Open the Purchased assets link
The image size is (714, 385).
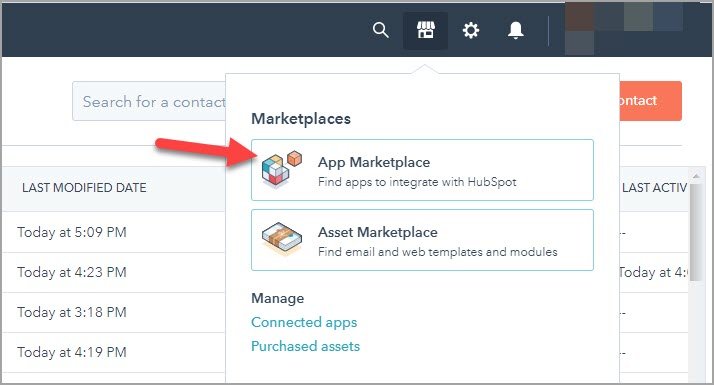(306, 346)
